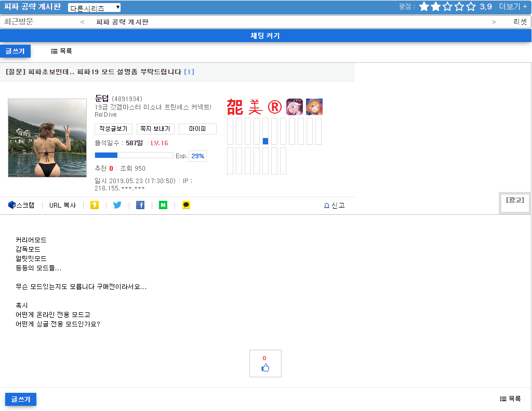This screenshot has width=532, height=411.
Task: Share the post via the Twitter icon
Action: pos(117,205)
